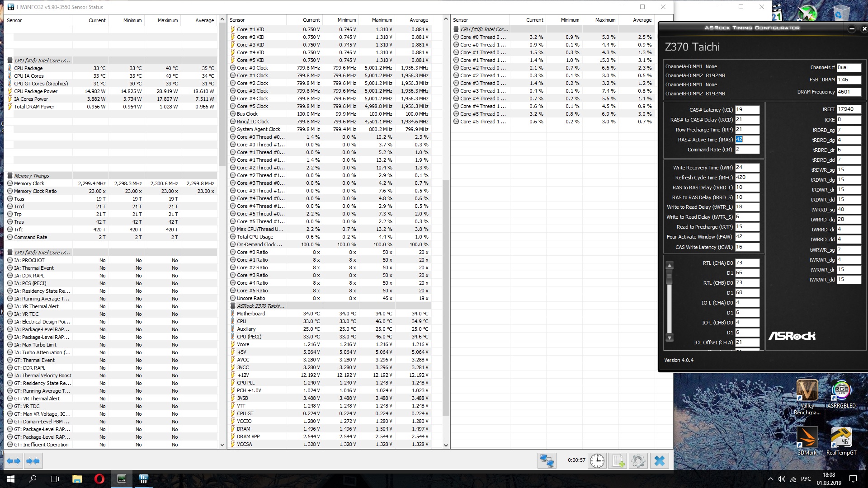Click the tREFI value field
Screen dimensions: 868x488
pos(848,109)
